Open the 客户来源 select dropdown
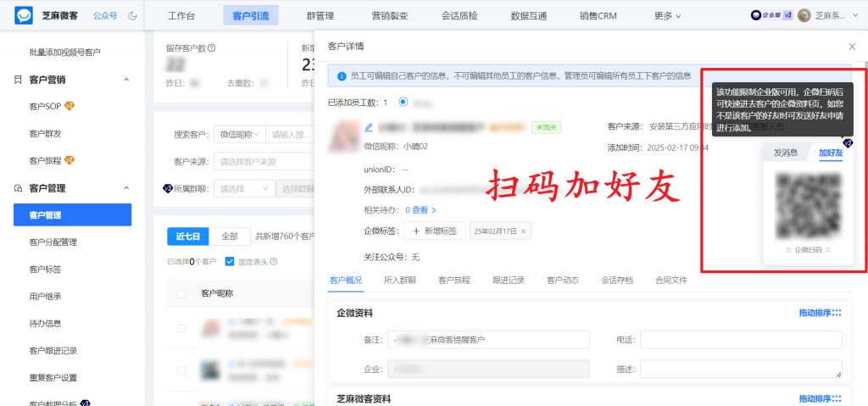Image resolution: width=868 pixels, height=406 pixels. 264,162
